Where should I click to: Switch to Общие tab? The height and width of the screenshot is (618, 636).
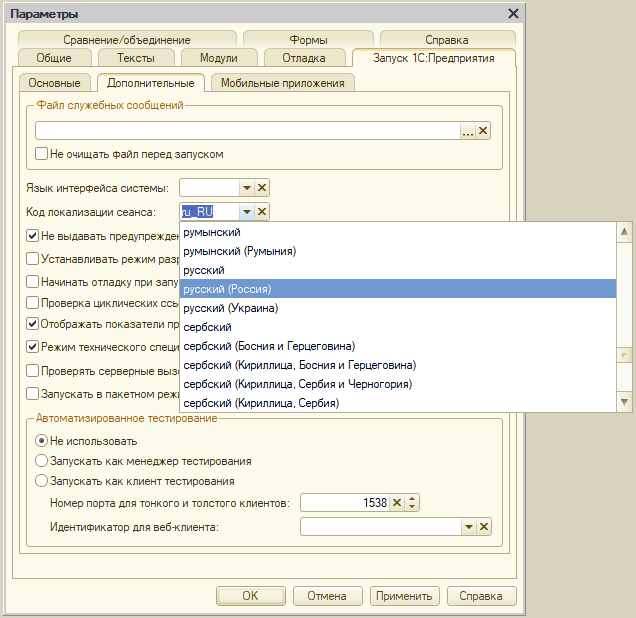(x=54, y=58)
